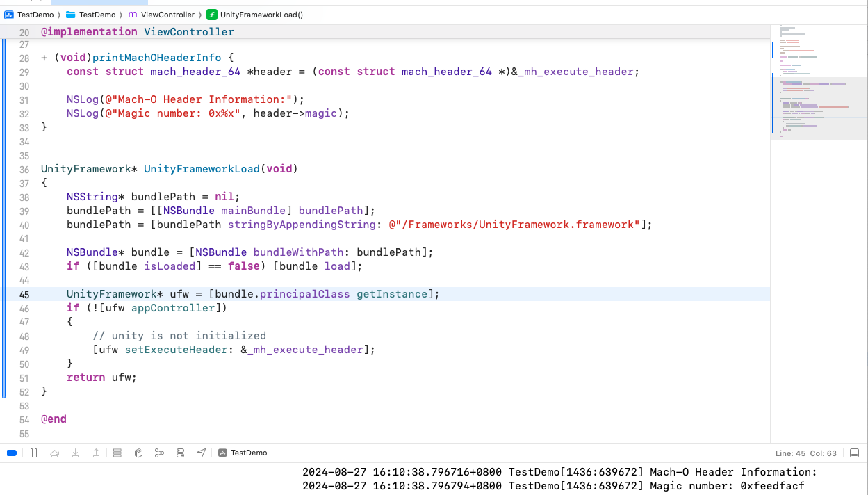Open Environment Overrides icon in debug bar
The image size is (868, 495).
coord(180,453)
